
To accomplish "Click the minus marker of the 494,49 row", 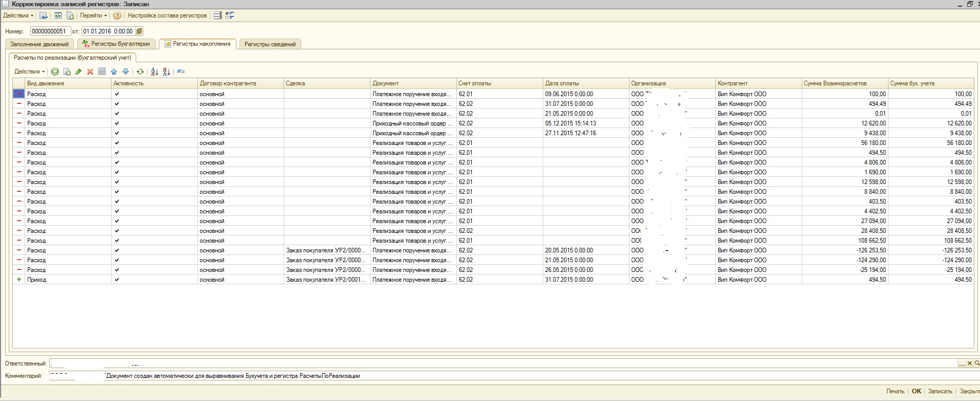I will click(x=19, y=104).
